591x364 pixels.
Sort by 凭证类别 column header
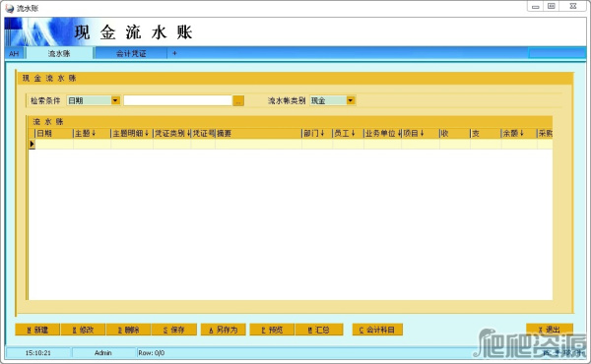click(172, 133)
